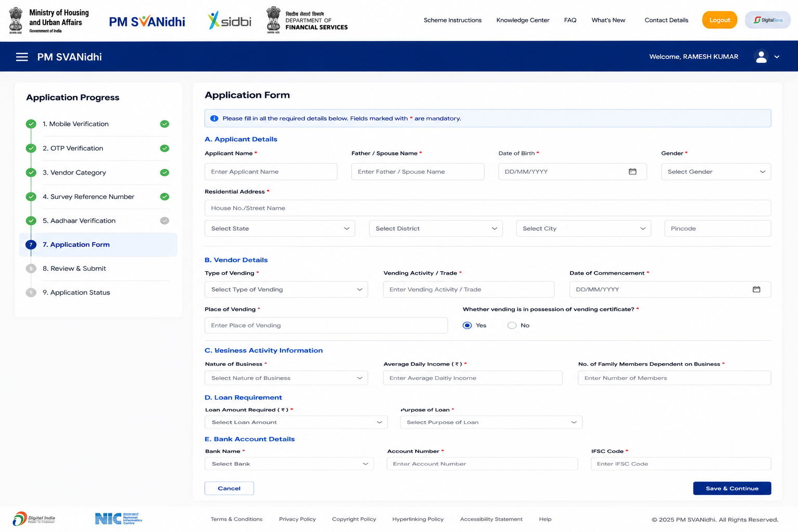
Task: View Contact Details
Action: pos(667,20)
